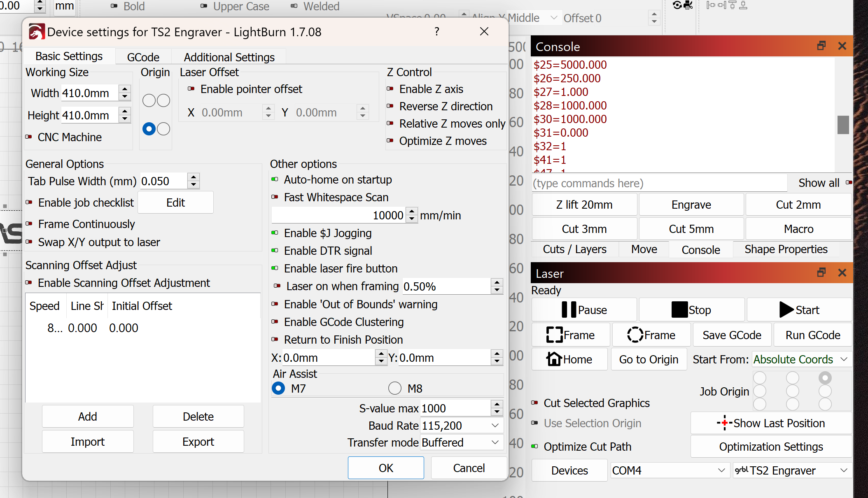
Task: Click the Console scrollbar thumb
Action: coord(843,125)
